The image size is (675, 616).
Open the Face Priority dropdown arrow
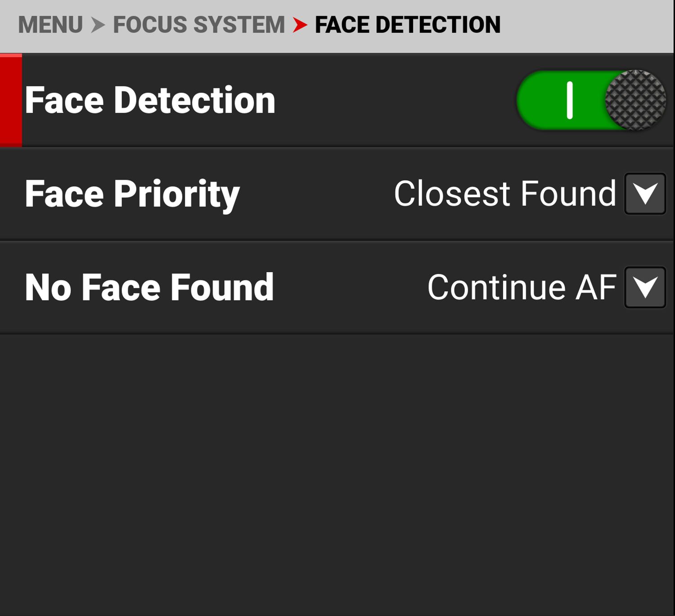click(645, 194)
